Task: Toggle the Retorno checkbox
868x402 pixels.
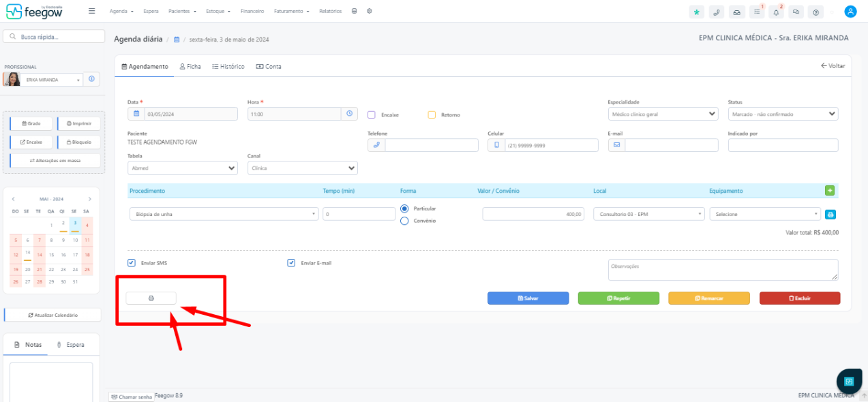Action: (x=432, y=114)
